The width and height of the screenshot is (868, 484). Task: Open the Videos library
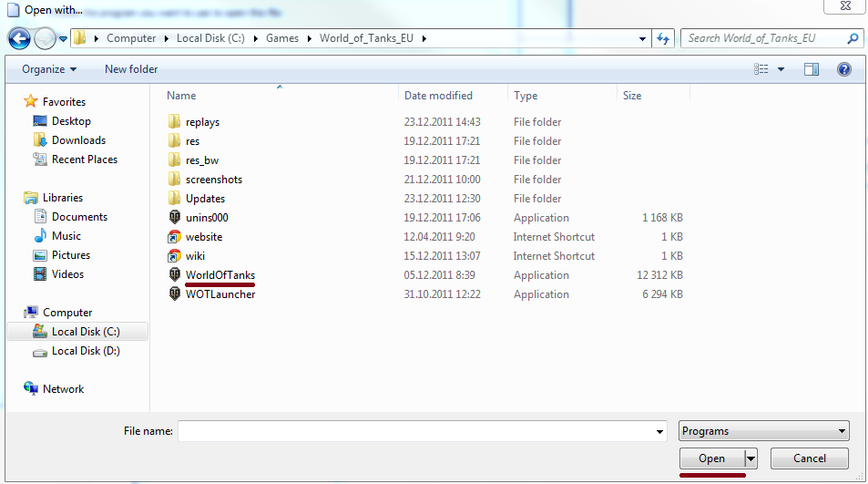tap(67, 274)
